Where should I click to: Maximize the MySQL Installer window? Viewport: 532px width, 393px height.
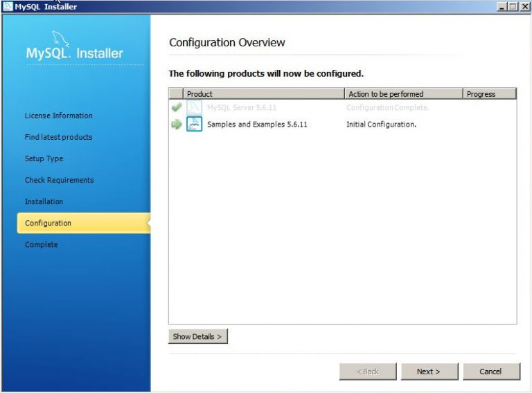point(513,6)
